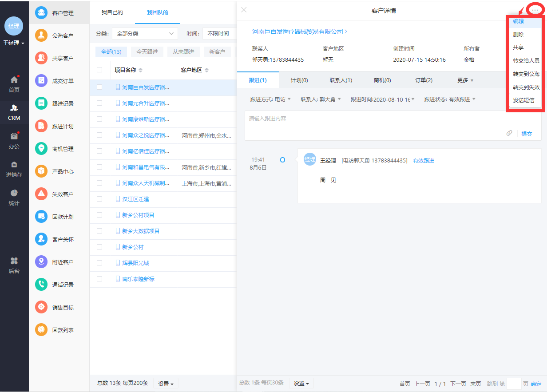Check the 河南康维斯医疗器 row checkbox
The width and height of the screenshot is (547, 392).
click(x=99, y=119)
